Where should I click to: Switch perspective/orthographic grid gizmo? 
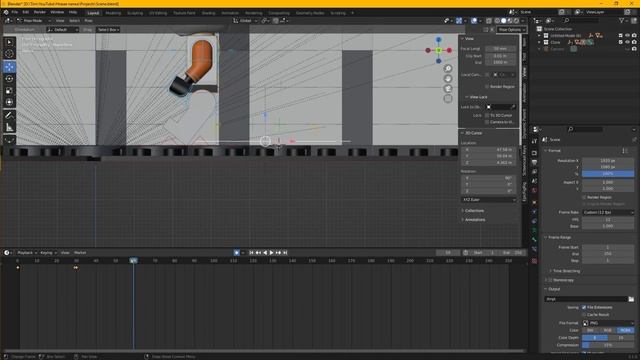(x=448, y=98)
